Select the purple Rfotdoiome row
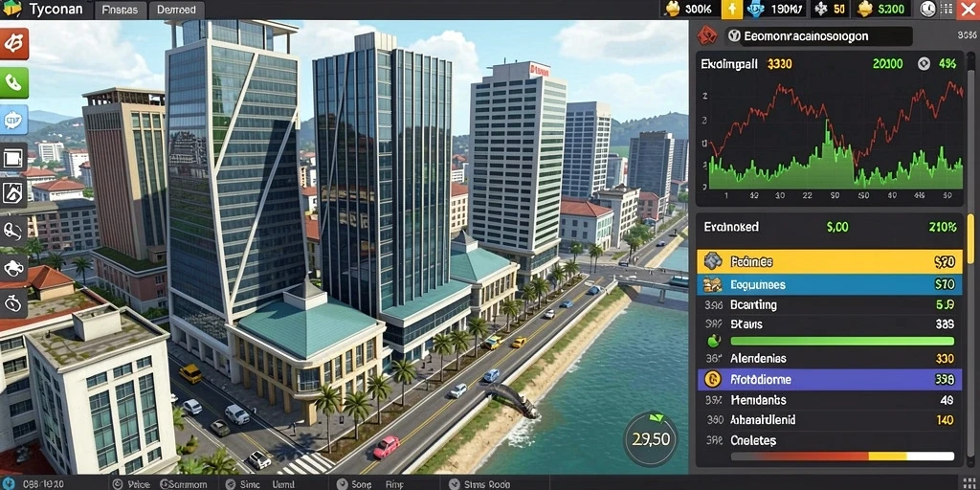 828,379
